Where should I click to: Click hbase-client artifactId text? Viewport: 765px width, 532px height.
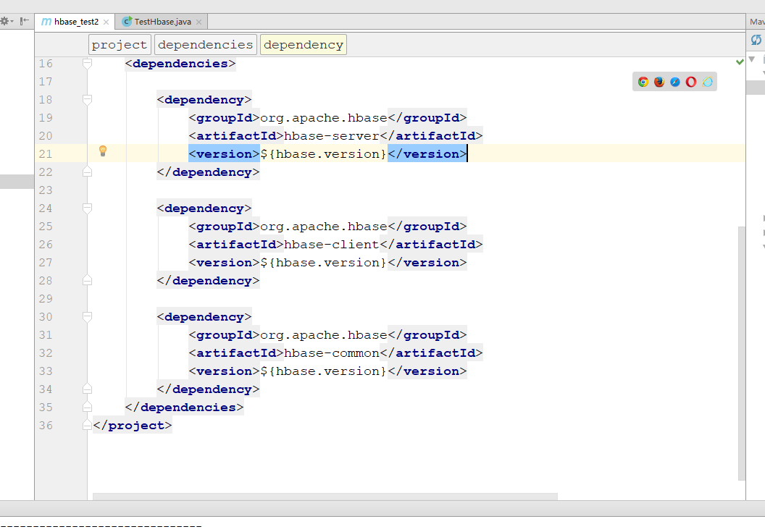click(x=332, y=245)
